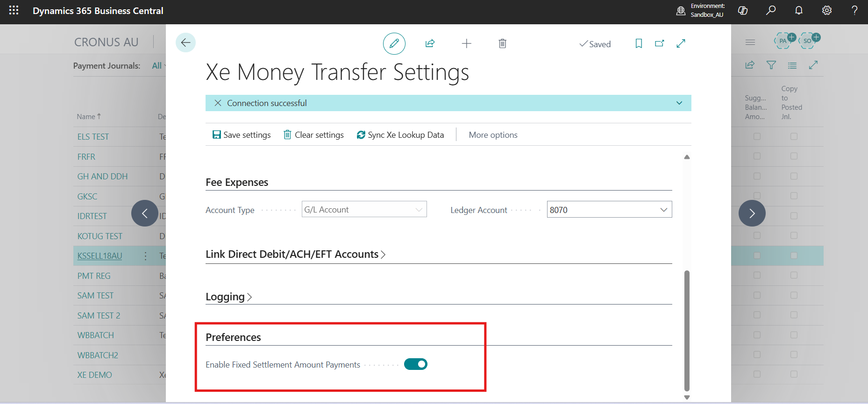Go to the next record arrow
This screenshot has width=868, height=404.
752,213
